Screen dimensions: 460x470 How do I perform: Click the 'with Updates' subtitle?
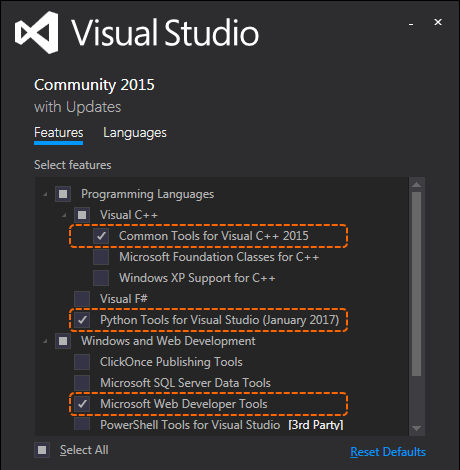tap(78, 107)
